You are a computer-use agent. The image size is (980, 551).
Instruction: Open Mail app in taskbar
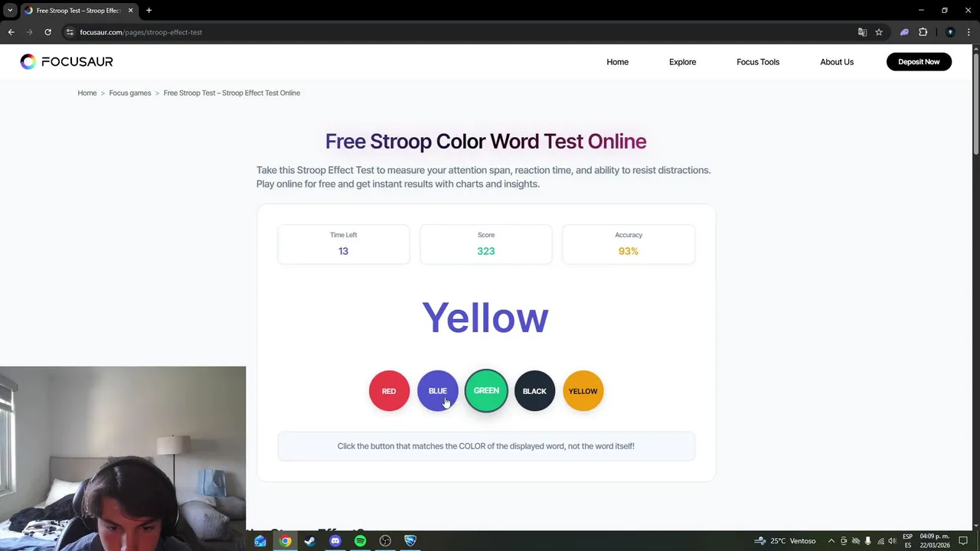(x=260, y=541)
